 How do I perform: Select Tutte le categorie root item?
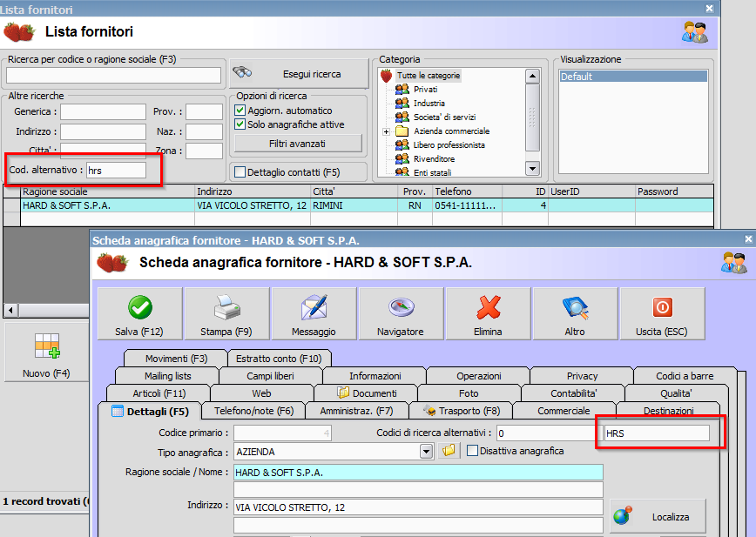coord(429,76)
